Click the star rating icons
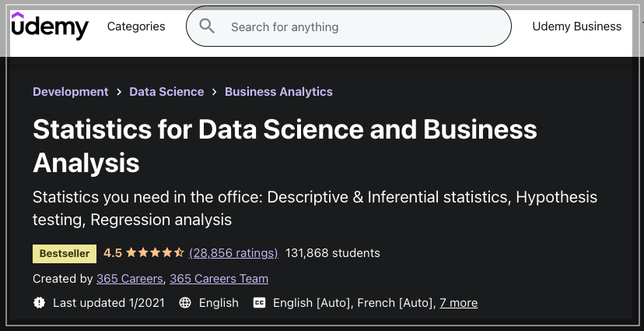 pos(155,252)
